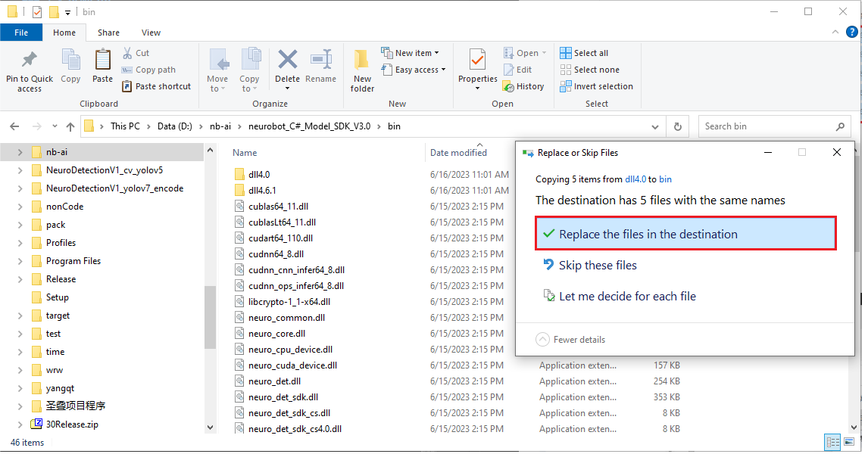Click the Paste clipboard icon
Image resolution: width=868 pixels, height=454 pixels.
pyautogui.click(x=102, y=60)
